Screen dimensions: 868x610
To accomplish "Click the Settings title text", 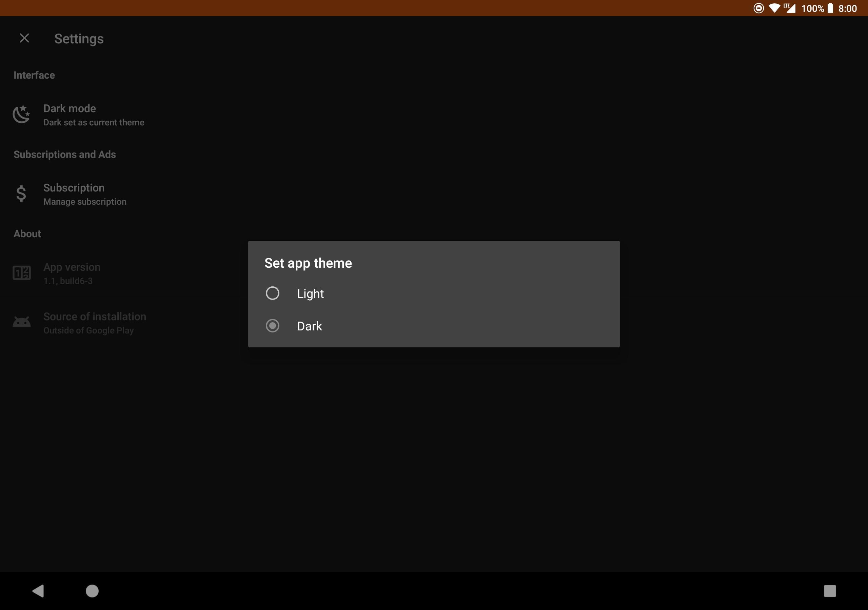I will tap(79, 39).
